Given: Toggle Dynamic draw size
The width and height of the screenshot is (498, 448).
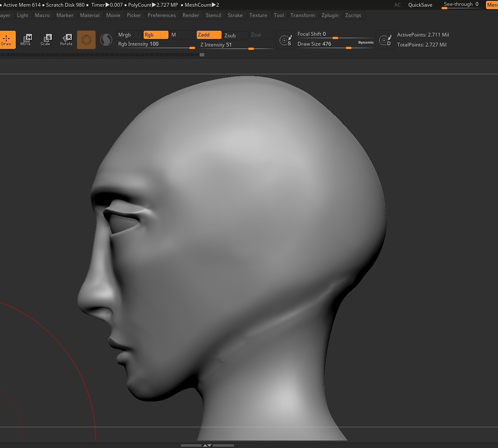Looking at the screenshot, I should [x=366, y=42].
